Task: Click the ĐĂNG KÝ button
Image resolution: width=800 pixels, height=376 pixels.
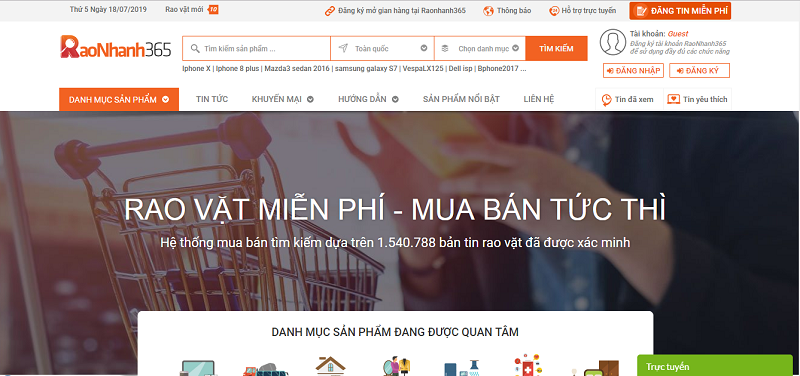Action: [699, 70]
